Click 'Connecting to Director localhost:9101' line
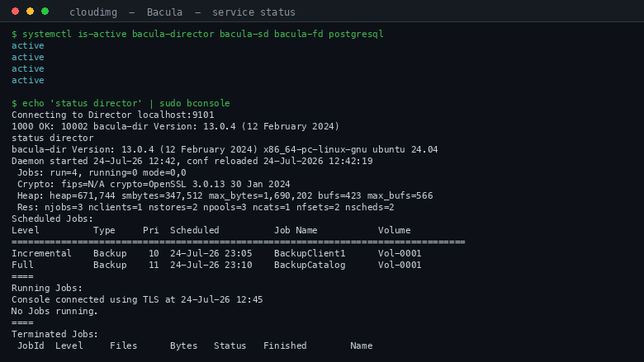This screenshot has height=362, width=644. click(x=112, y=115)
